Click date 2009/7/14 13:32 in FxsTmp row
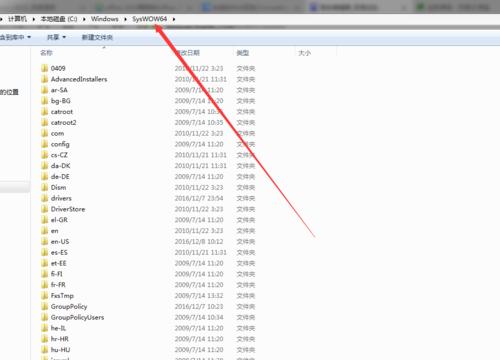 pos(199,296)
